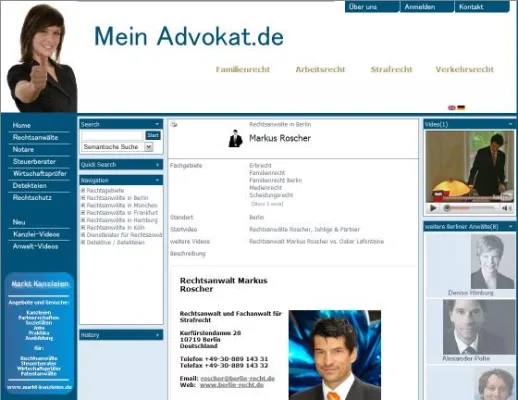Select Rechtsanwälte in left sidebar
The height and width of the screenshot is (400, 518).
click(x=35, y=137)
